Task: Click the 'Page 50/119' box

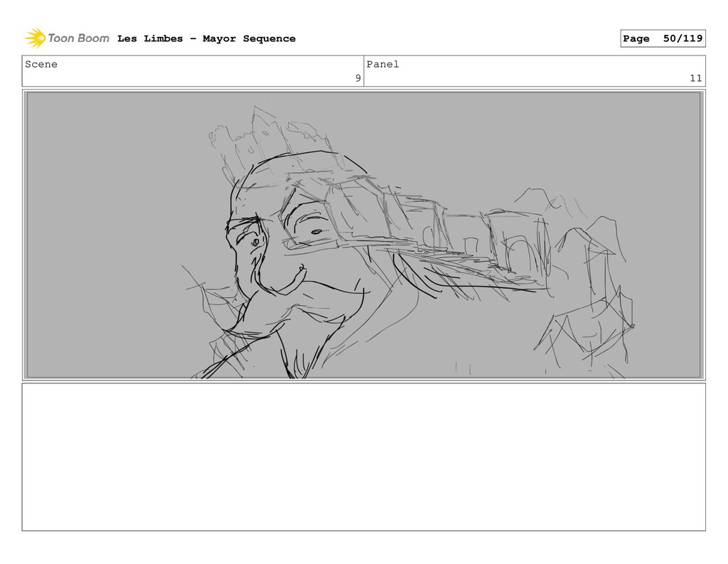Action: (x=663, y=38)
